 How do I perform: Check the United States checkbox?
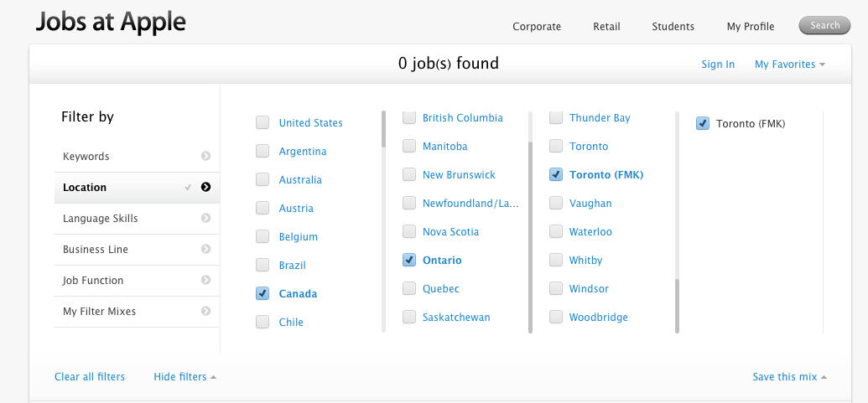tap(262, 123)
